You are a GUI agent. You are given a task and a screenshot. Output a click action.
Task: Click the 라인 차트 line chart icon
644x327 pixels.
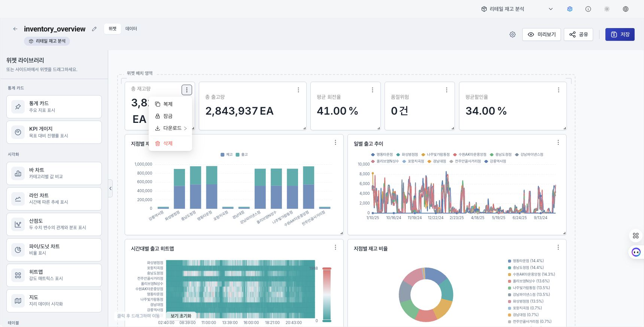[x=18, y=199]
